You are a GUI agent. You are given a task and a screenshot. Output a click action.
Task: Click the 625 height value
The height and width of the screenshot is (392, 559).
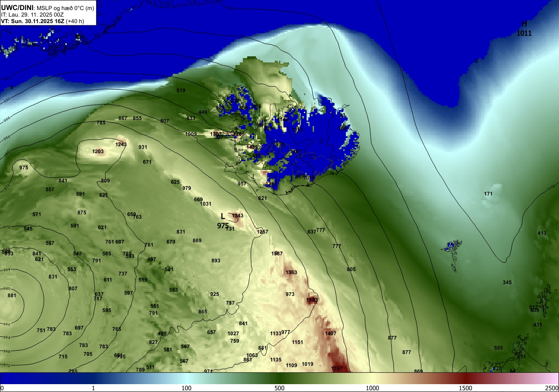pyautogui.click(x=175, y=182)
